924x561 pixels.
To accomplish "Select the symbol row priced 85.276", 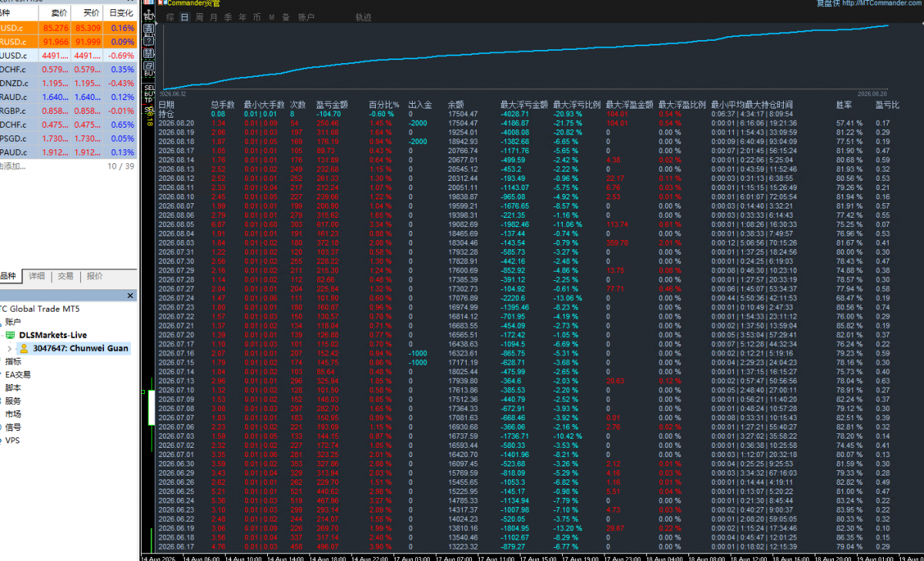I will [x=68, y=28].
